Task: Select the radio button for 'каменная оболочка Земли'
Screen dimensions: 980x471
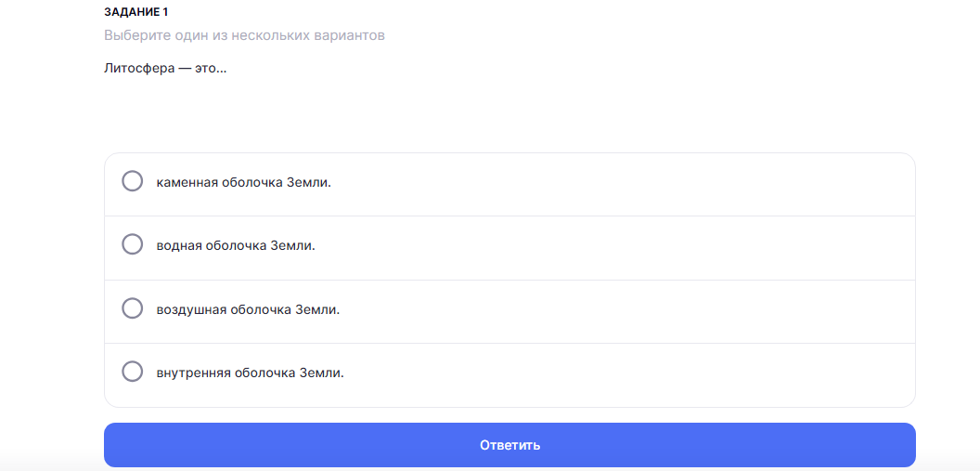Action: point(132,181)
